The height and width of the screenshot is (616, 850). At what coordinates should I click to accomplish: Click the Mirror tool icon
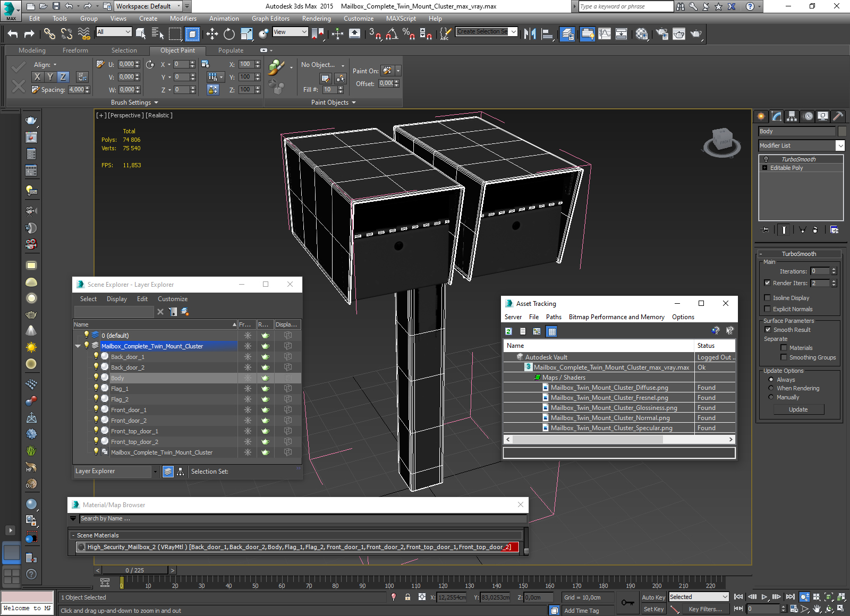coord(530,34)
